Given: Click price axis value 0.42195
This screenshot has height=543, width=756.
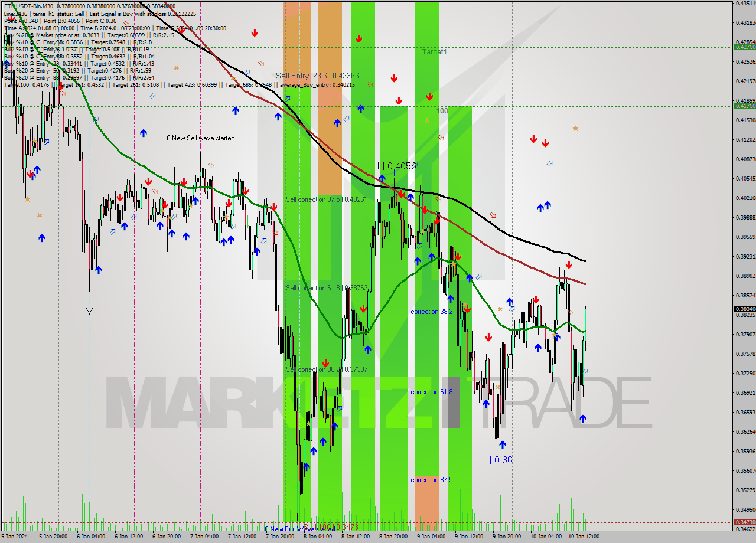Looking at the screenshot, I should [x=745, y=81].
